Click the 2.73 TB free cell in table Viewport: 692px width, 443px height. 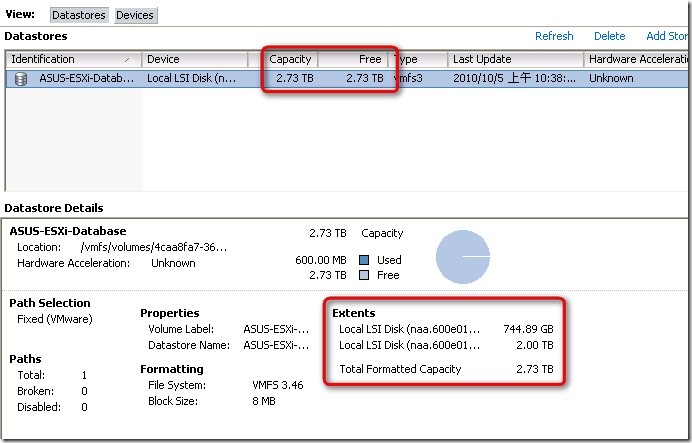point(365,79)
